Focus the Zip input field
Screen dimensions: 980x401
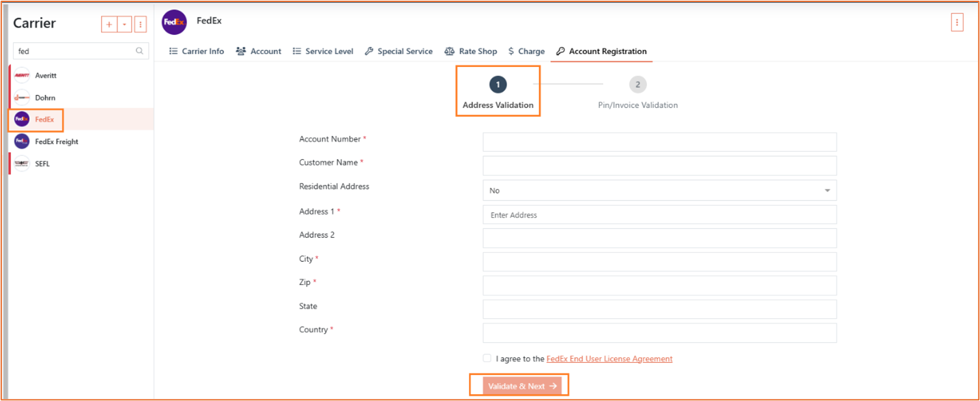click(659, 286)
